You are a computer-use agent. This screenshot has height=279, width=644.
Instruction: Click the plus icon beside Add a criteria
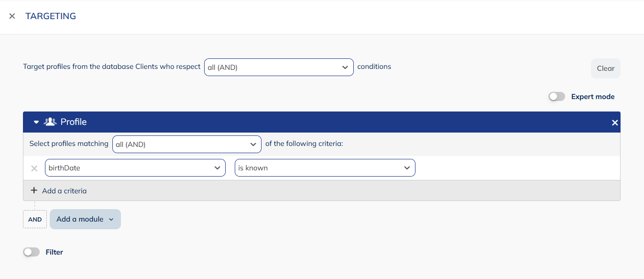point(33,190)
